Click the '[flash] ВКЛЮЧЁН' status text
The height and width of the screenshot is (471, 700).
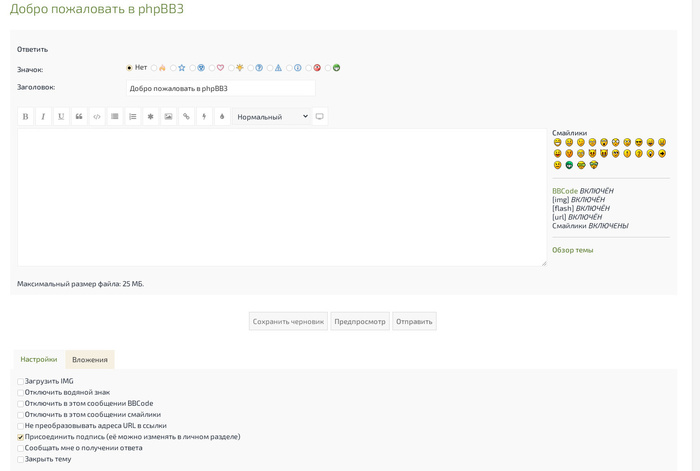point(581,208)
